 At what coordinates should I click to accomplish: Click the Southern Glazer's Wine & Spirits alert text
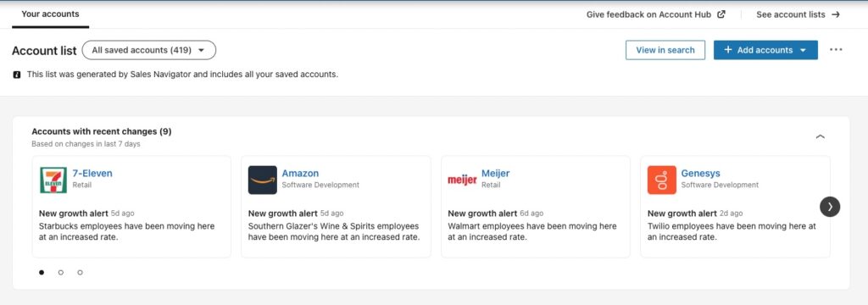point(334,232)
